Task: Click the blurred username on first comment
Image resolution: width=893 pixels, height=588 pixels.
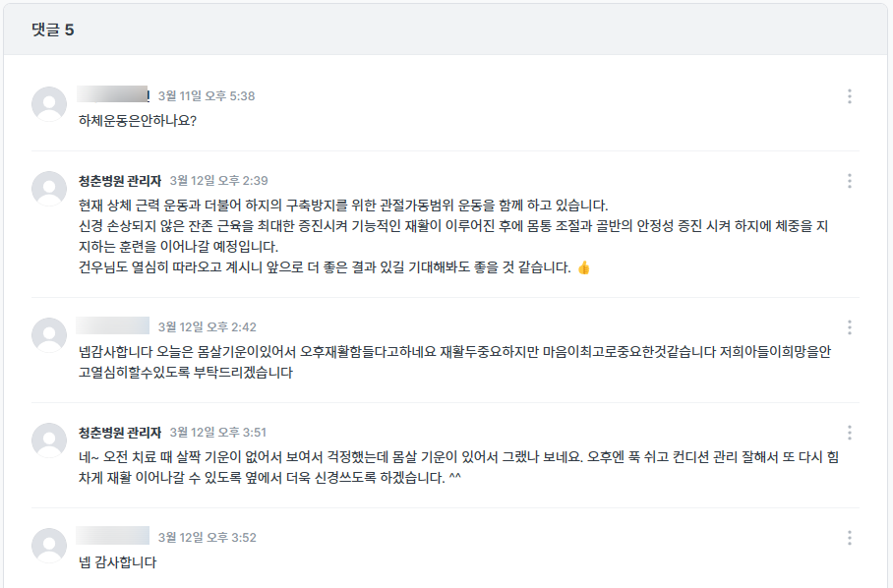Action: [113, 95]
